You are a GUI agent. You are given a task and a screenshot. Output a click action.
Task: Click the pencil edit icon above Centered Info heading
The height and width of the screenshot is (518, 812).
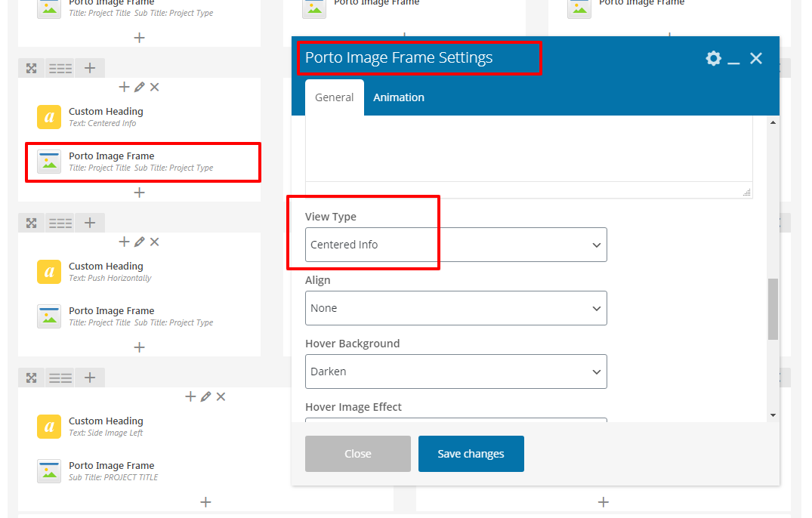pos(139,87)
